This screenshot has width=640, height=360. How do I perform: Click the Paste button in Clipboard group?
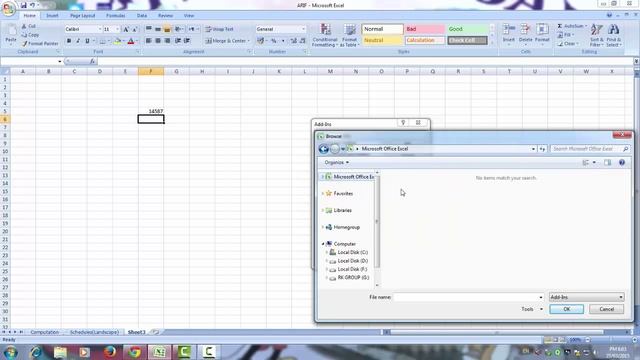[11, 34]
